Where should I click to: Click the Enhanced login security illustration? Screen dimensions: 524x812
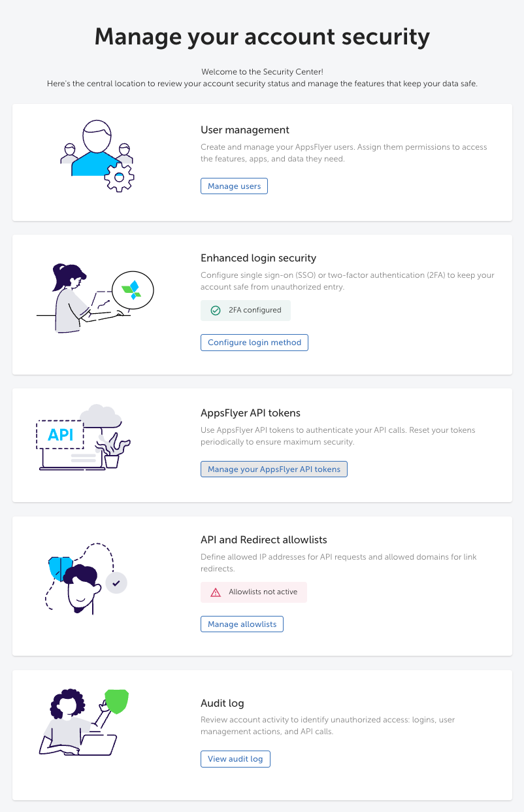point(95,298)
